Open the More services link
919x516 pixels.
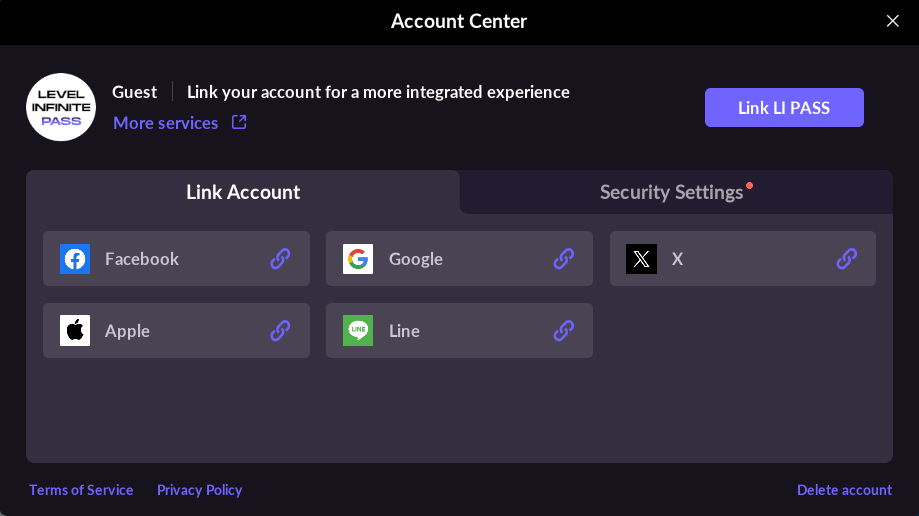(165, 123)
